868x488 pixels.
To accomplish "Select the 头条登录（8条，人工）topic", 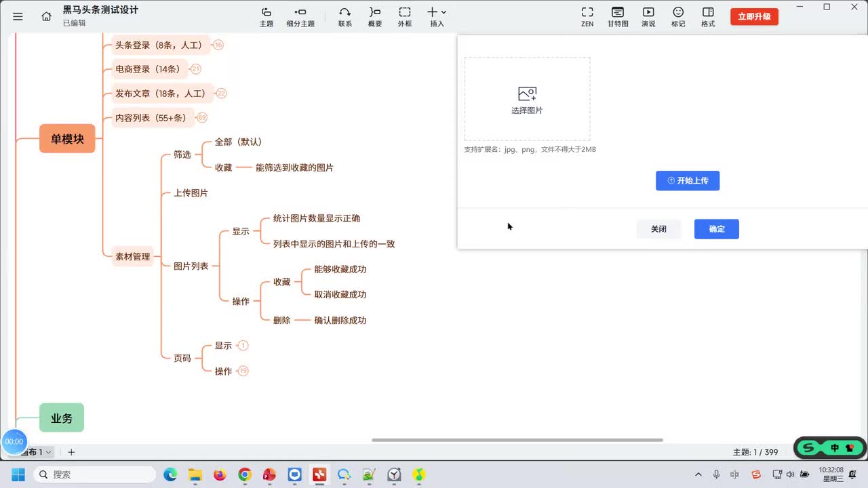I will click(159, 45).
